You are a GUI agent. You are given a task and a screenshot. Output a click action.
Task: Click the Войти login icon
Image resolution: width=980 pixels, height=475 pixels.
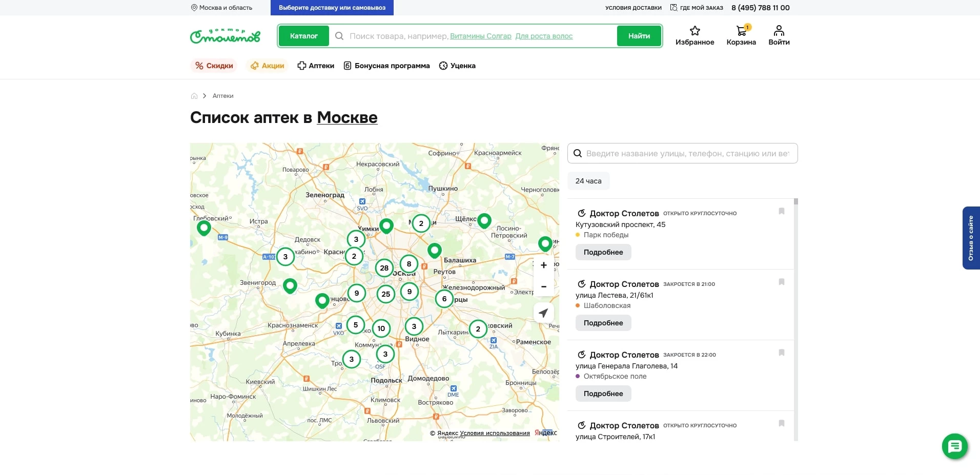[778, 31]
